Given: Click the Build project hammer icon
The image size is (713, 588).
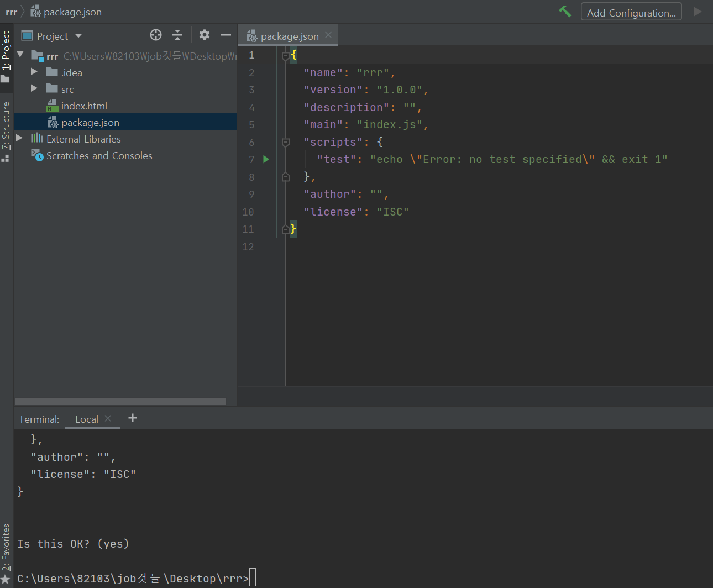Looking at the screenshot, I should [x=565, y=11].
